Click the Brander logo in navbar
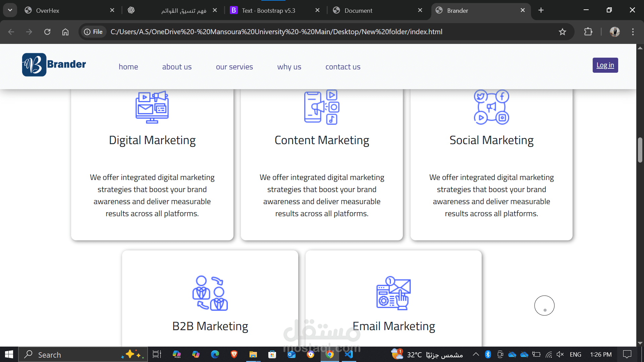Image resolution: width=644 pixels, height=362 pixels. (x=54, y=65)
